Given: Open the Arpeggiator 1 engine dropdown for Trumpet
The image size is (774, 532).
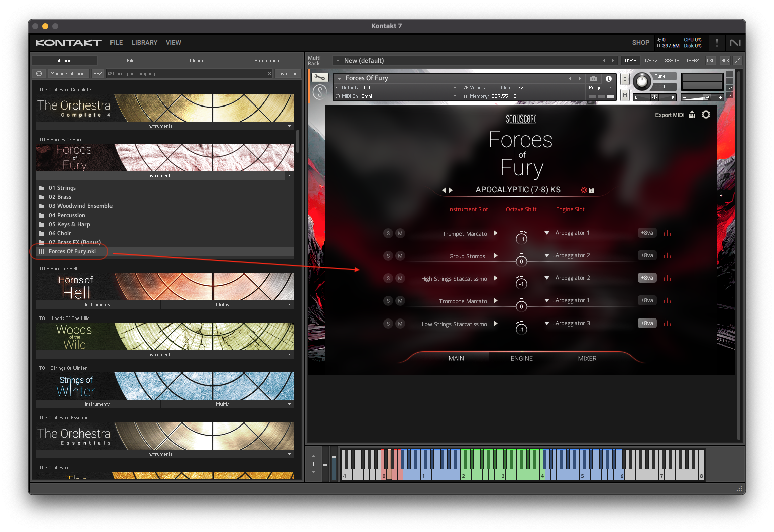Looking at the screenshot, I should click(547, 233).
